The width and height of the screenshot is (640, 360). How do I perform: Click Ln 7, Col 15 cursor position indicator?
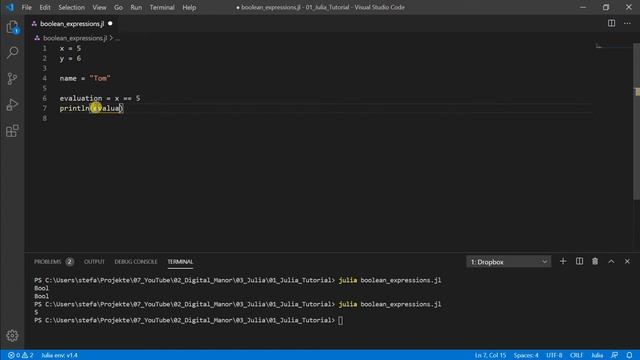[x=490, y=355]
